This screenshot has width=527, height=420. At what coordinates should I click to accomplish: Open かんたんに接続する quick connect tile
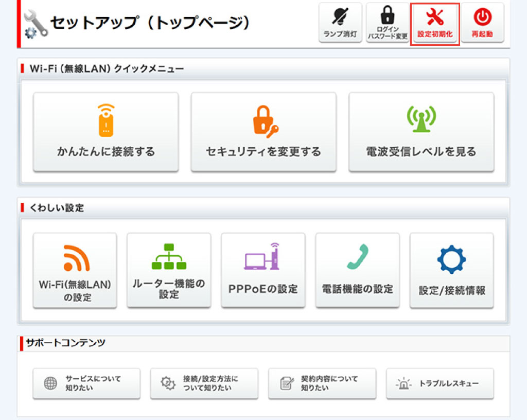pyautogui.click(x=106, y=132)
